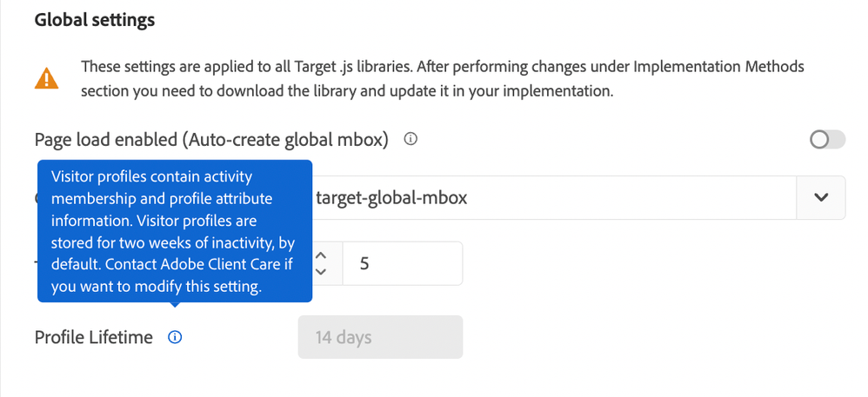Click the disabled 14 days field

point(380,337)
